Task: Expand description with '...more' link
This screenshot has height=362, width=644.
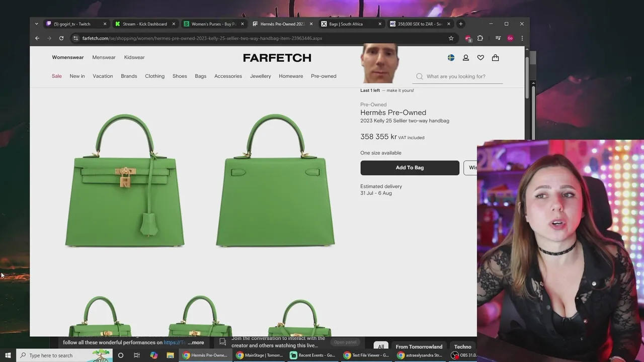Action: (x=196, y=342)
